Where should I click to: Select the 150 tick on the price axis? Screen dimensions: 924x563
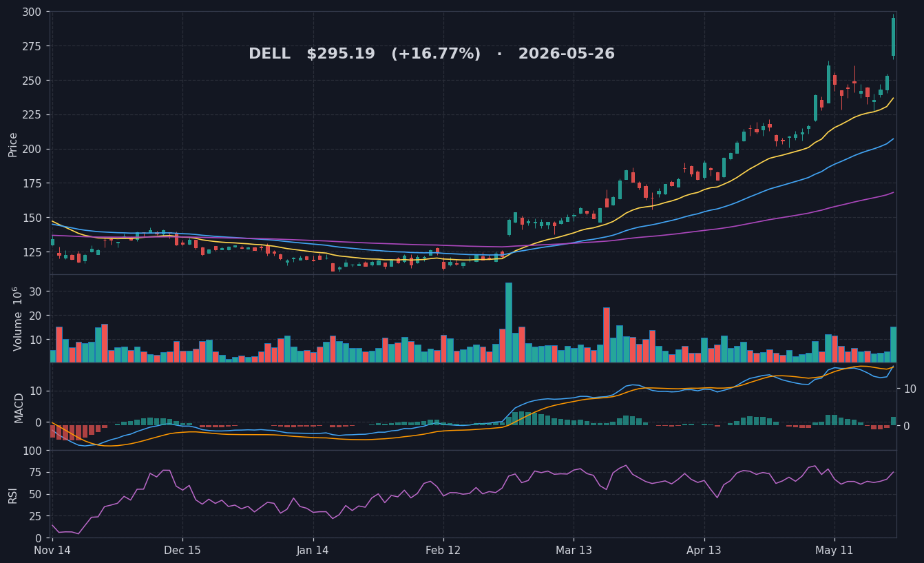point(32,218)
